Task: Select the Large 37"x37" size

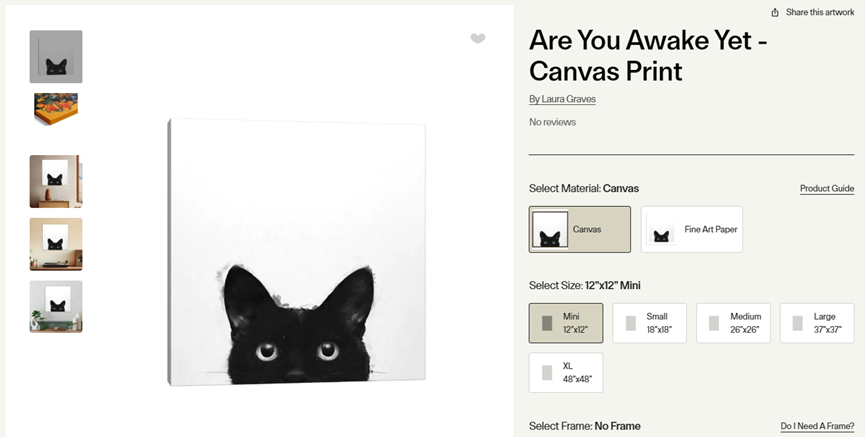Action: coord(817,323)
